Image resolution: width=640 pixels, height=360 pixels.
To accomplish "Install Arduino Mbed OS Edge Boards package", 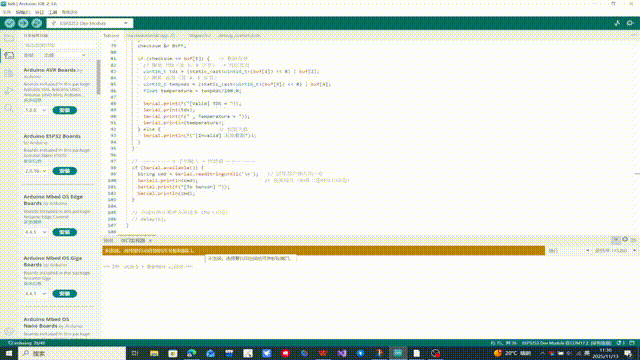I will tap(64, 232).
